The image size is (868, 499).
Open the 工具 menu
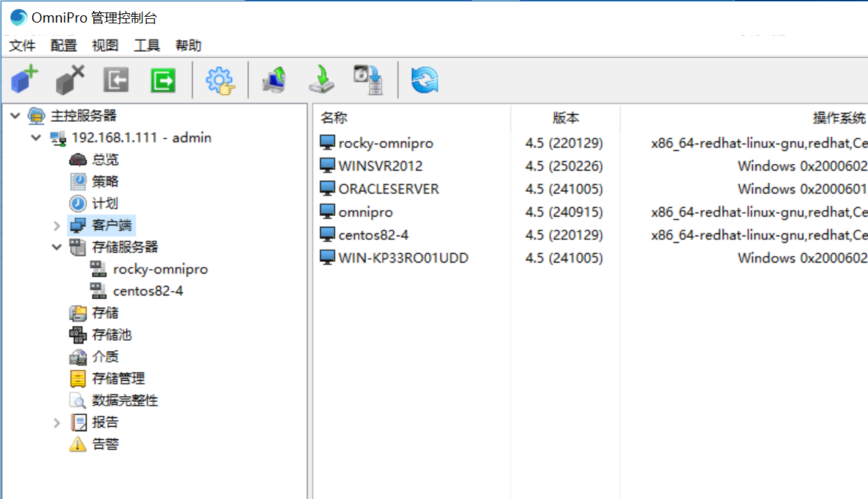pos(147,45)
